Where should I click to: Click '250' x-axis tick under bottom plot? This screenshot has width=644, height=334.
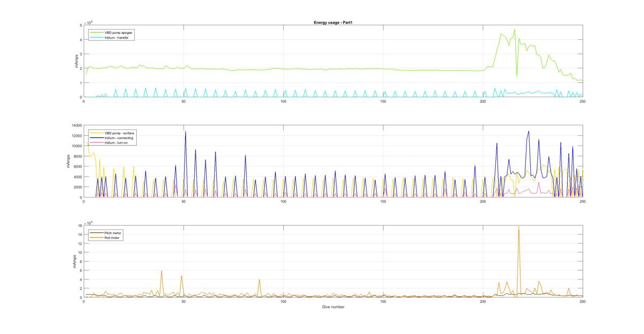pyautogui.click(x=582, y=302)
